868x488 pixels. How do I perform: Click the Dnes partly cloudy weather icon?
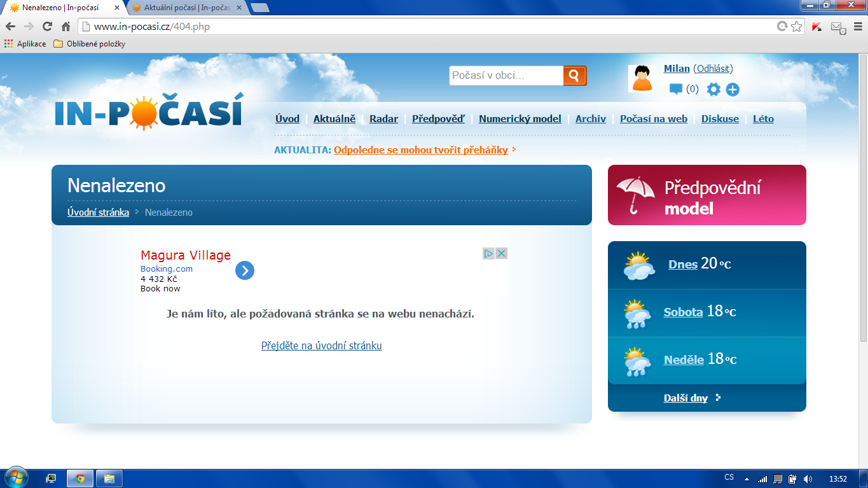(x=639, y=266)
